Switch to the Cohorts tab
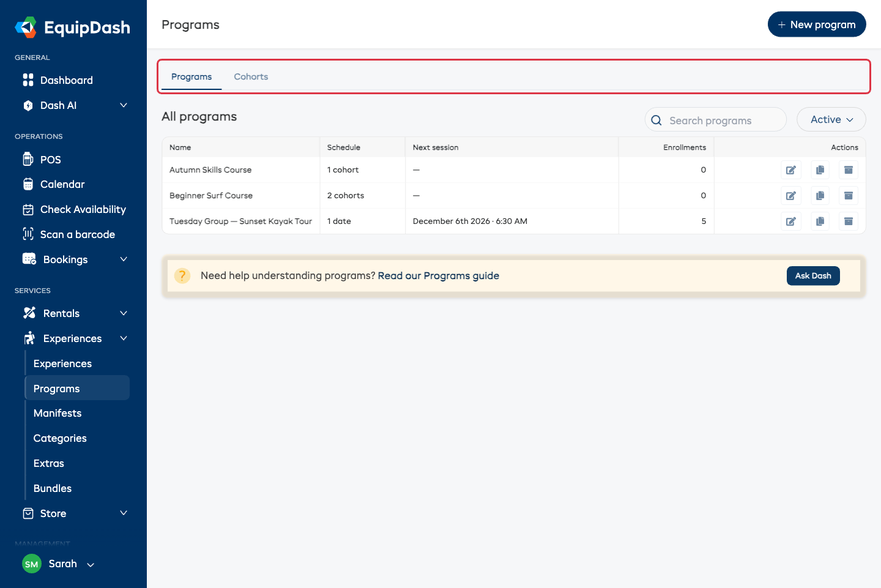881x588 pixels. pos(251,76)
